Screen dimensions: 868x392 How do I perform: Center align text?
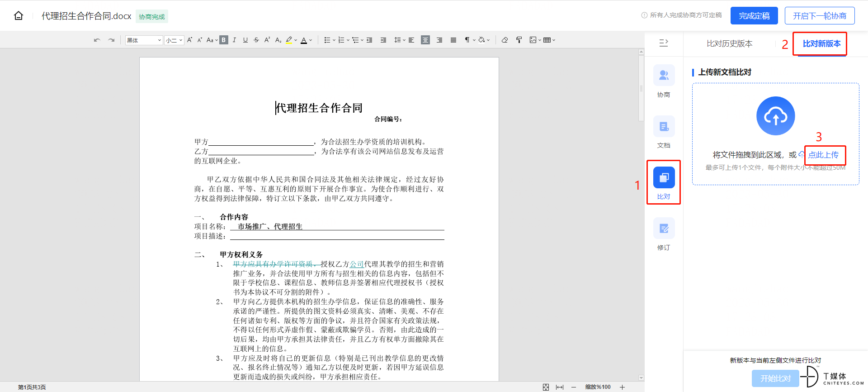click(425, 40)
